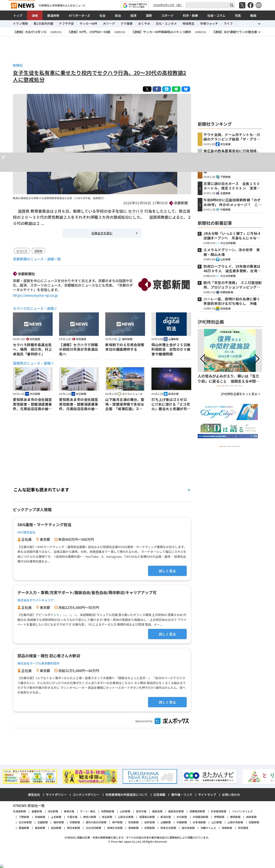The width and height of the screenshot is (275, 868).
Task: Click サッカーW杯 topic keyword
Action: 88,24
